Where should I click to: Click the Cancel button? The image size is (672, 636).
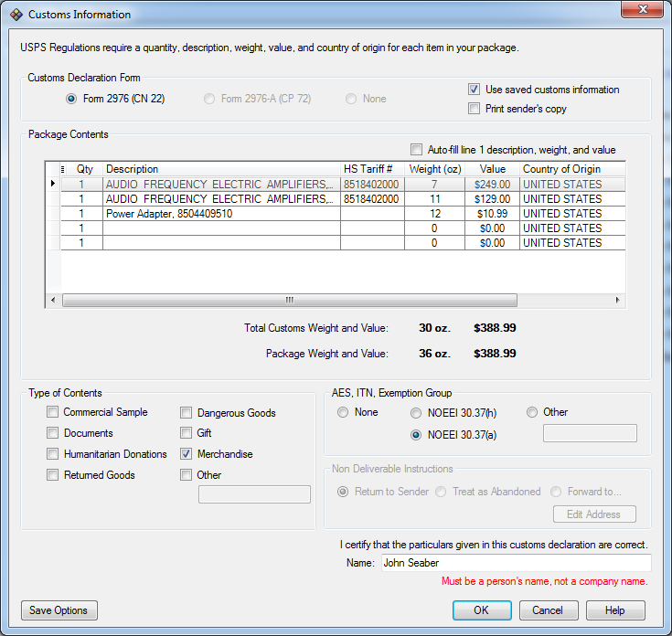coord(549,610)
